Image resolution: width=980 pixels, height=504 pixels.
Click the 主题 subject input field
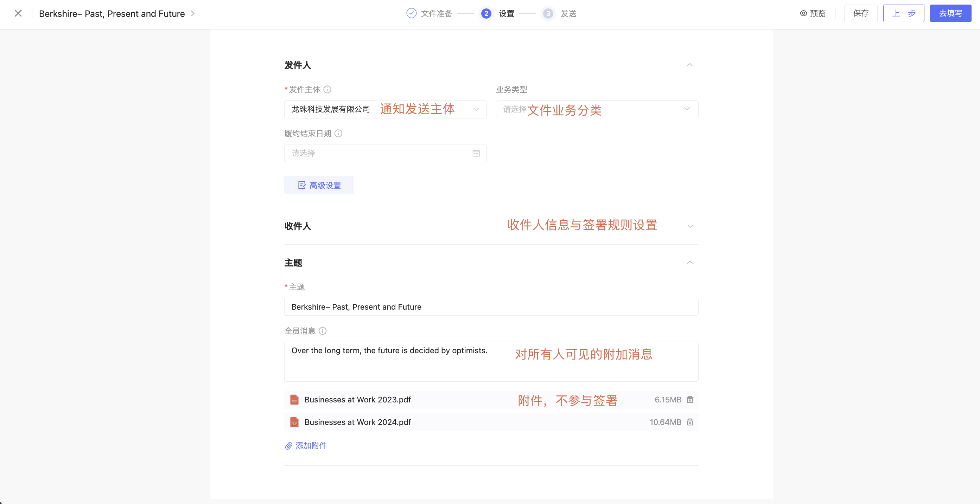[491, 307]
